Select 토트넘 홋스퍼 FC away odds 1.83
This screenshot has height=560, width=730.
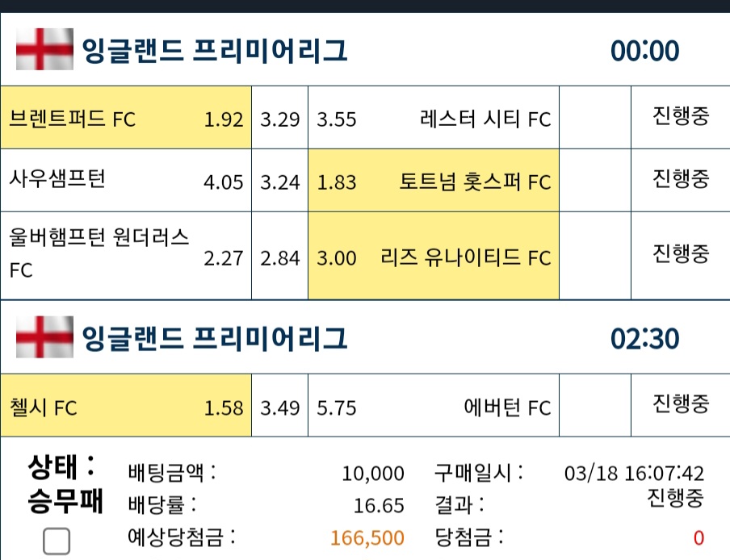click(x=434, y=181)
